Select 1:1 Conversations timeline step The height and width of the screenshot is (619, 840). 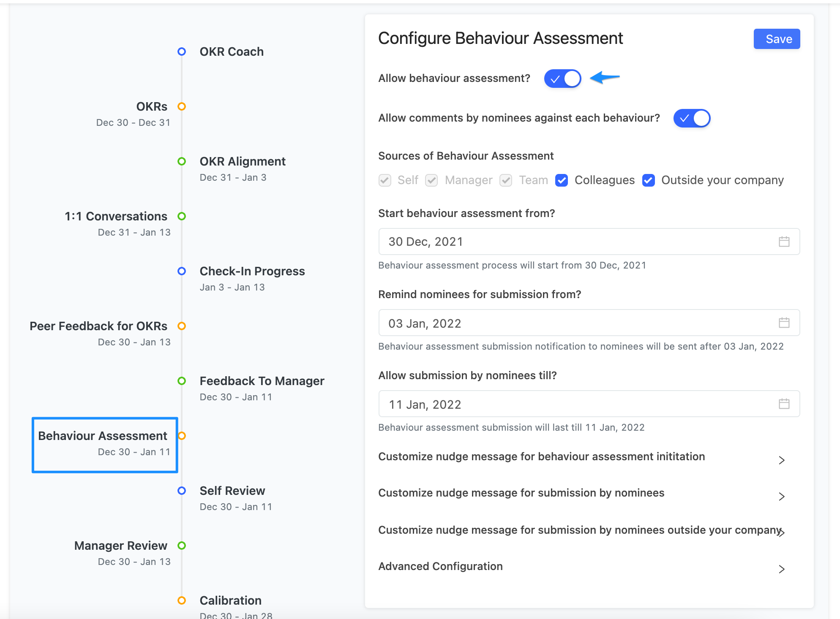[116, 216]
